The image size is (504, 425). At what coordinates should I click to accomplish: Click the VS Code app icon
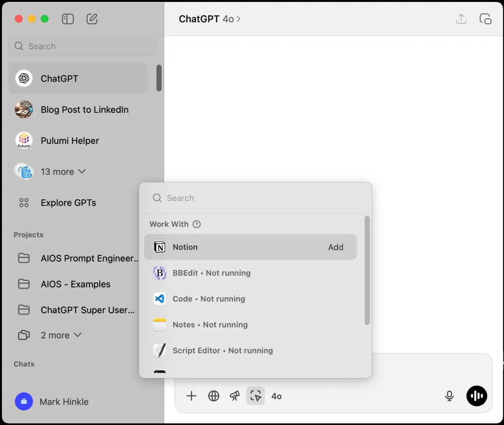coord(160,299)
